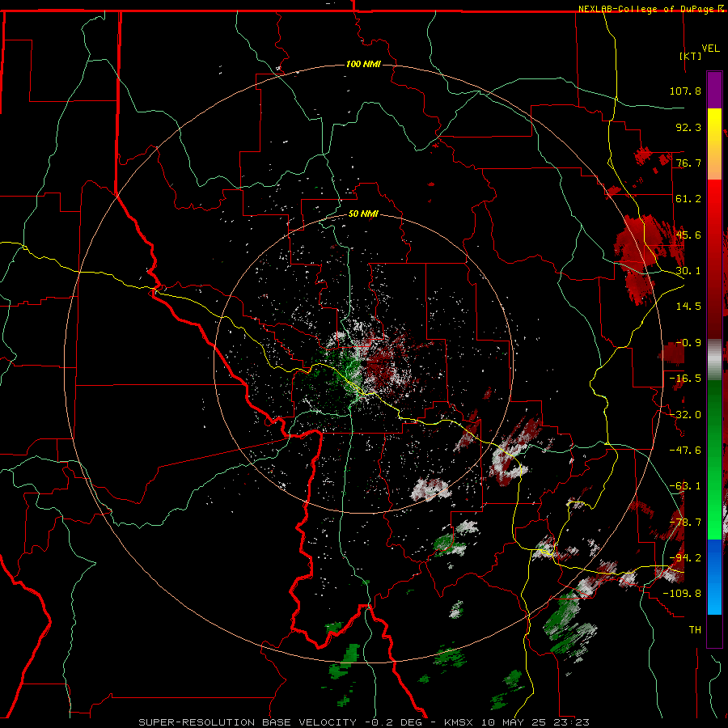728x728 pixels.
Task: Click the -78.7 velocity scale value
Action: [x=685, y=523]
